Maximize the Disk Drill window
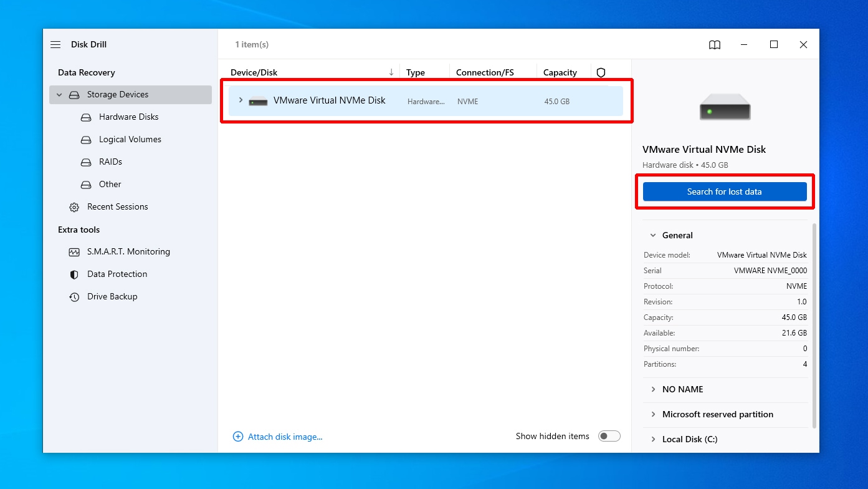The width and height of the screenshot is (868, 489). click(x=774, y=44)
